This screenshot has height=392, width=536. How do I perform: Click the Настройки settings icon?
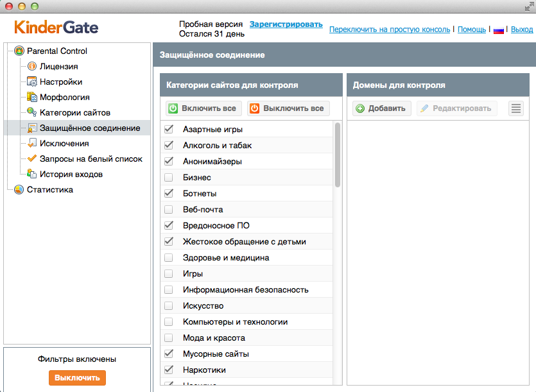click(x=32, y=82)
